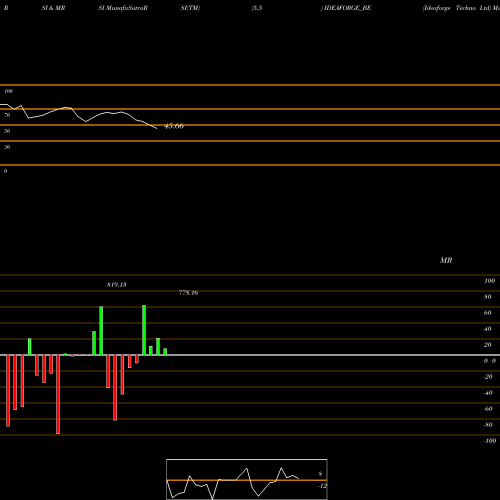This screenshot has height=500, width=500.
Task: Click the IDEAFORGE_BE symbol in the header
Action: pyautogui.click(x=347, y=8)
